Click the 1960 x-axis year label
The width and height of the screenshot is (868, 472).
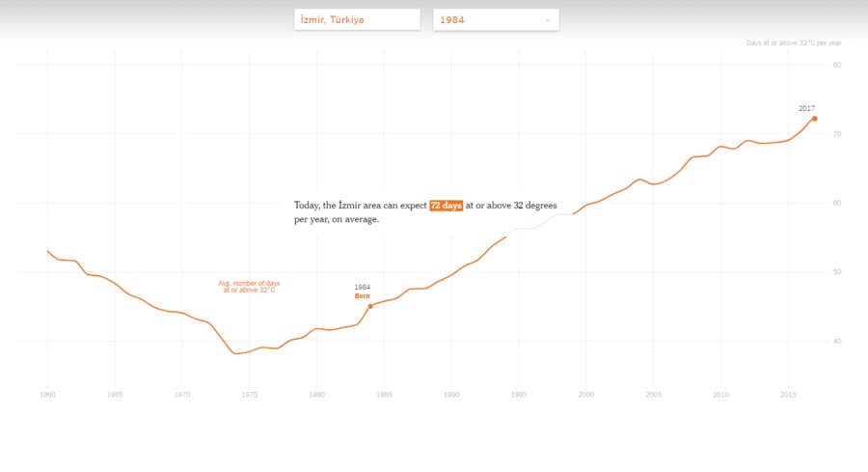click(47, 395)
